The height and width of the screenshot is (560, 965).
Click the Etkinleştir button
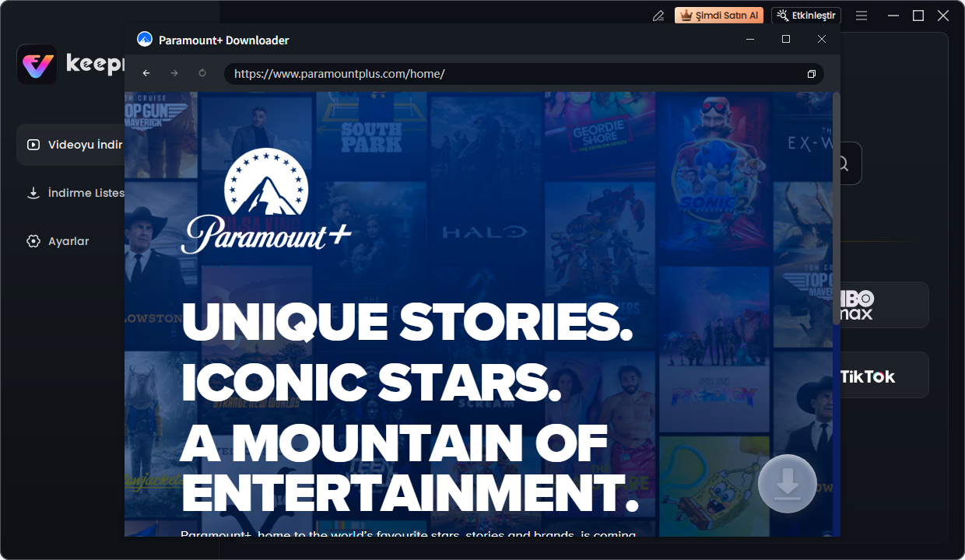point(805,16)
